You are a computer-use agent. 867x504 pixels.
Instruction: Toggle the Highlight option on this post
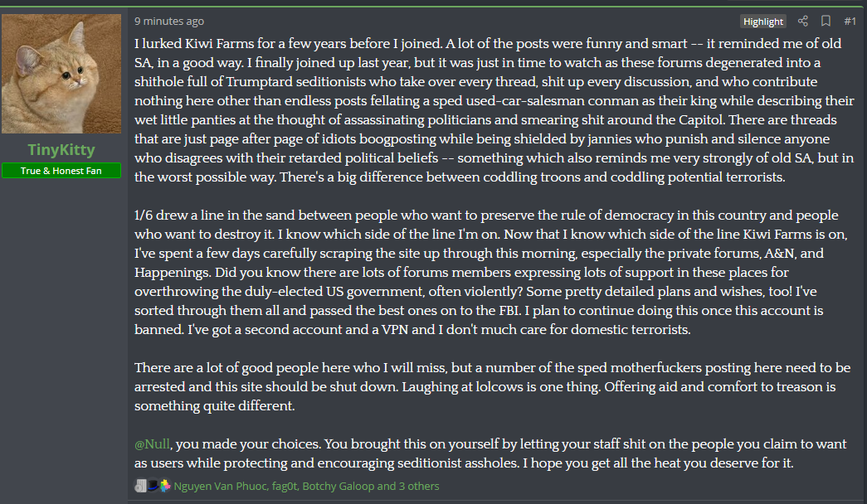(x=762, y=21)
